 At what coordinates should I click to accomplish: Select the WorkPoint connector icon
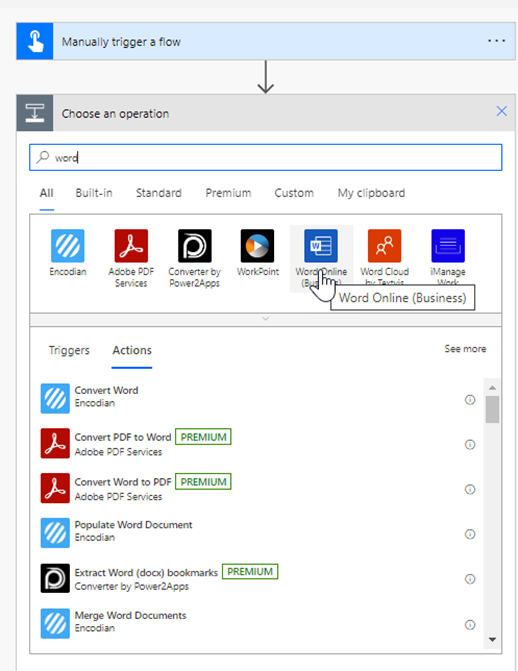point(257,246)
